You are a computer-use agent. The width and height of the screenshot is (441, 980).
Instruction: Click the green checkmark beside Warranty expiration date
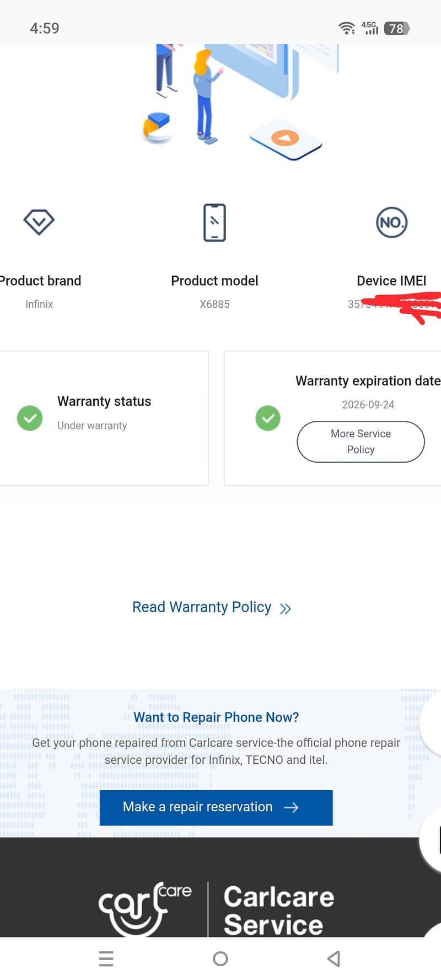268,418
